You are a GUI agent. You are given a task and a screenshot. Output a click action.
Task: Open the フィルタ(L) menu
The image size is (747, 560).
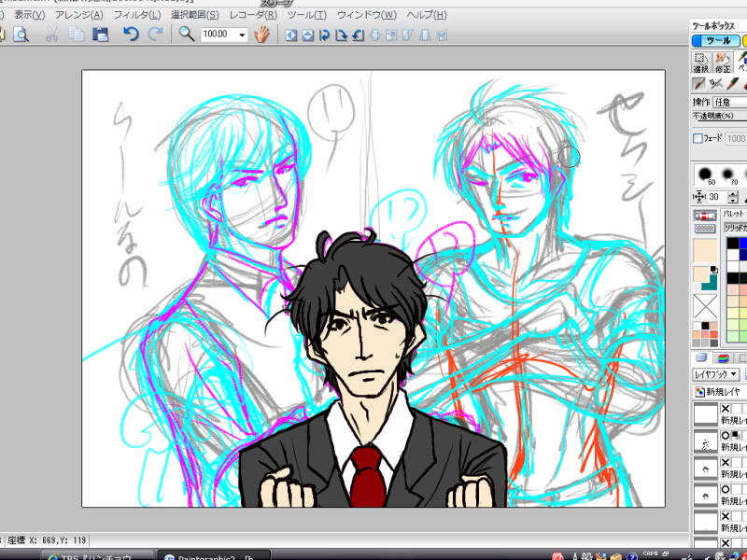[137, 15]
